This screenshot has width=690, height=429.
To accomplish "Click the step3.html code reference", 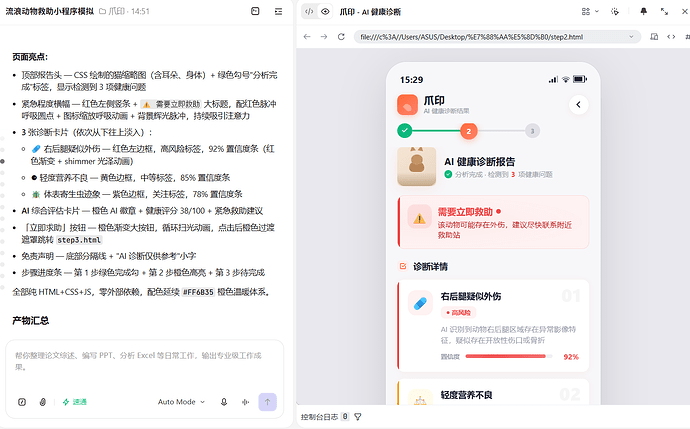I will (x=79, y=240).
